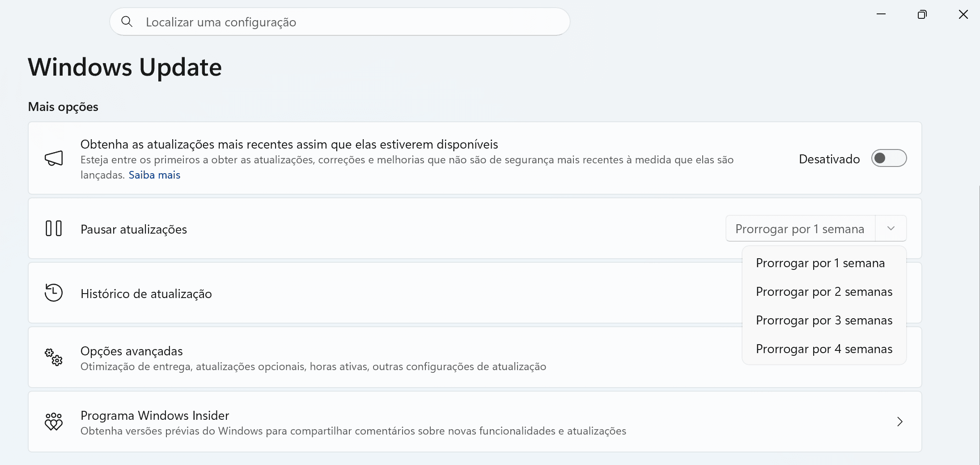Toggle the Desativado switch for latest updates

tap(889, 158)
